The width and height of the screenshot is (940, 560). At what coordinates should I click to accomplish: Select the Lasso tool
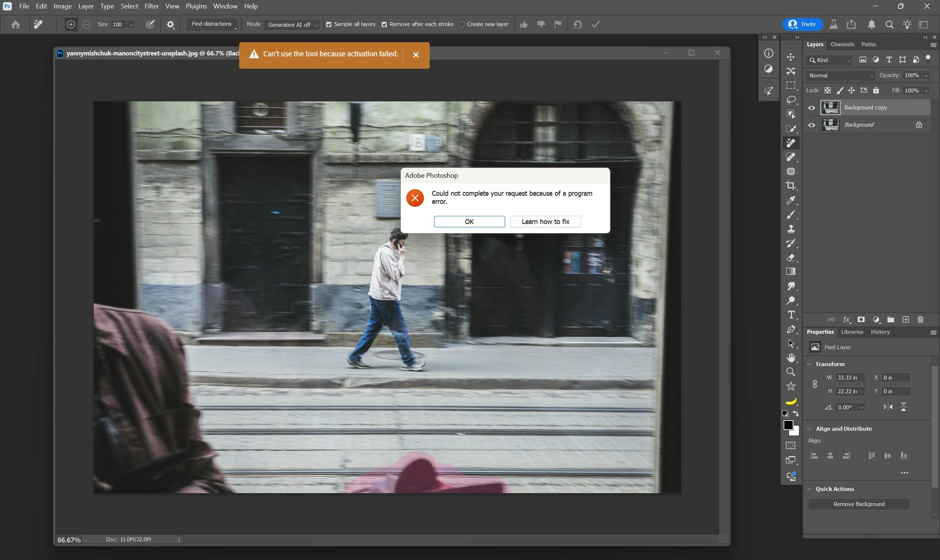[791, 100]
